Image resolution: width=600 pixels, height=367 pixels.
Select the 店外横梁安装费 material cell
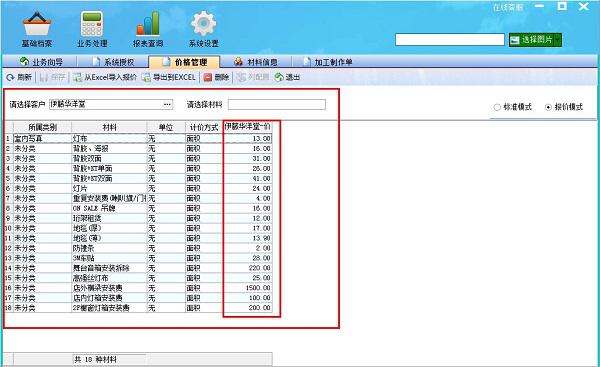point(109,288)
